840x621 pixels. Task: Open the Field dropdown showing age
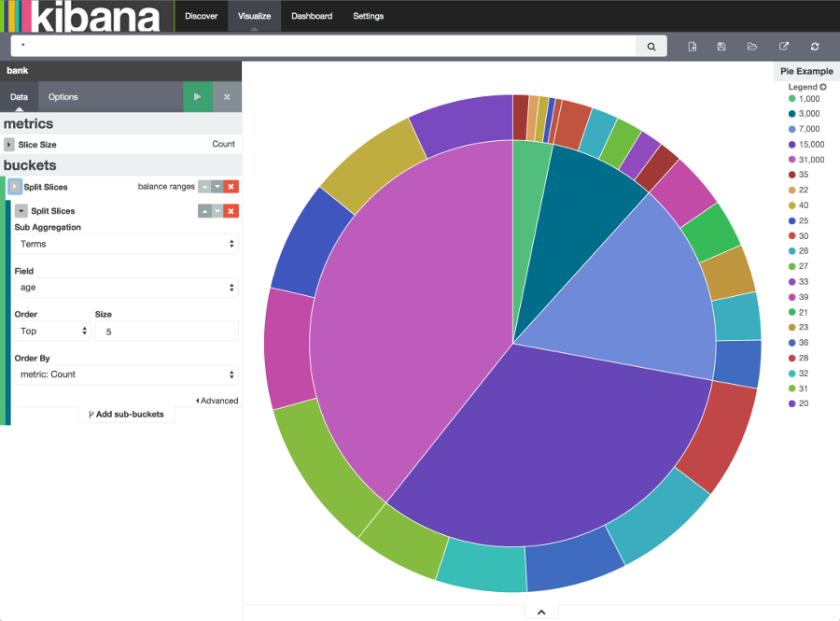[x=126, y=288]
